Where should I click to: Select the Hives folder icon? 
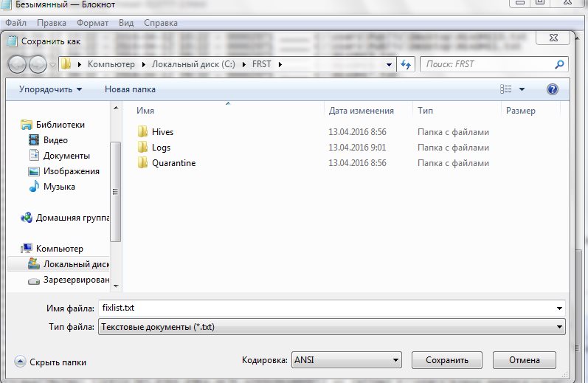coord(143,132)
